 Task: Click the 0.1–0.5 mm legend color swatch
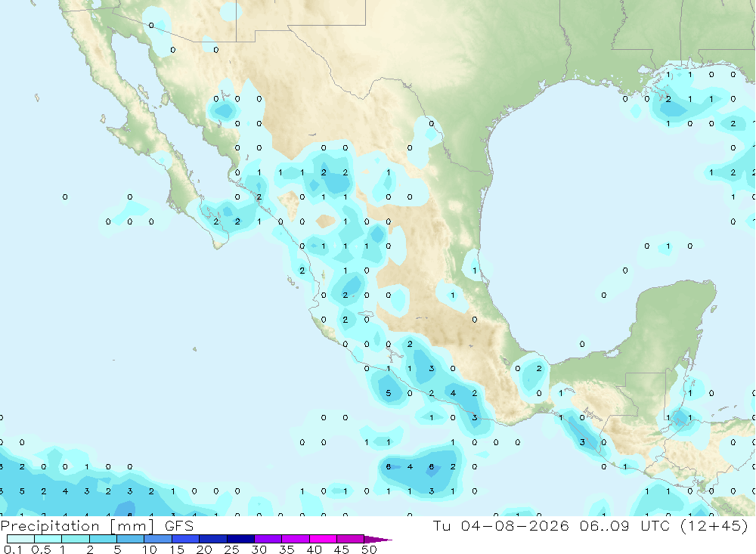pyautogui.click(x=20, y=539)
